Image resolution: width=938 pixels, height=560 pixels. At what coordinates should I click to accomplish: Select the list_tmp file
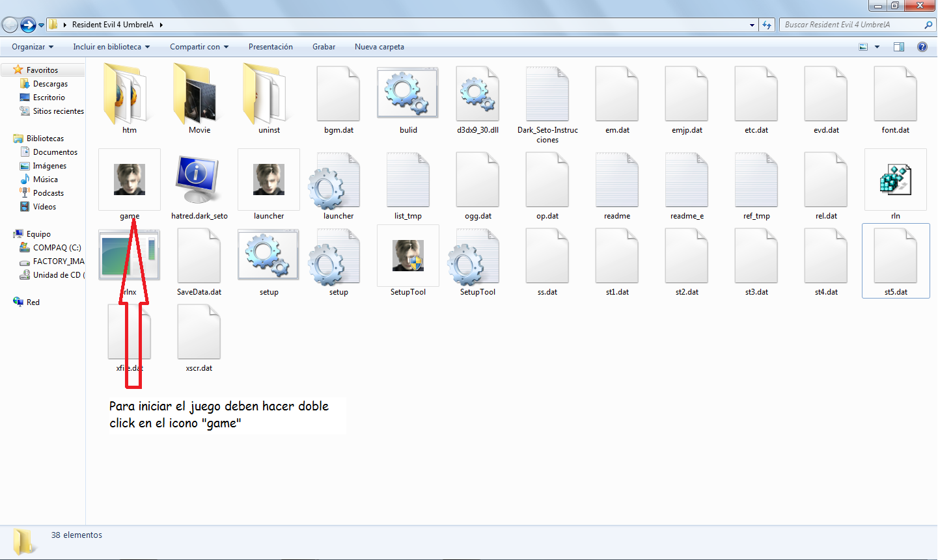point(408,185)
